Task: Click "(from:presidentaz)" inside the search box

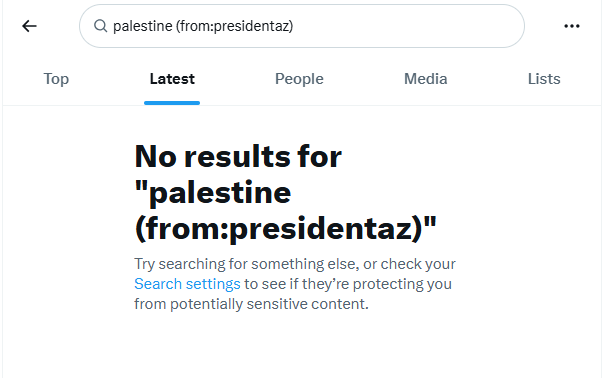Action: pos(235,26)
